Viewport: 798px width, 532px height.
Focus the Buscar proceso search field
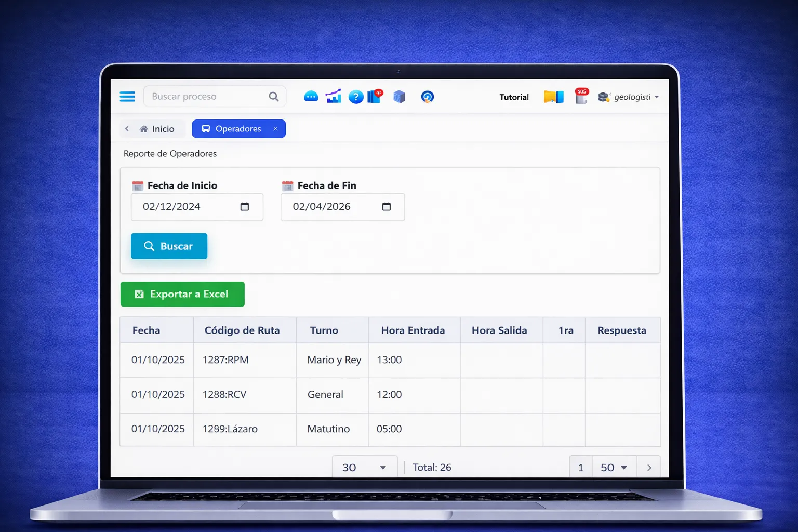point(208,97)
